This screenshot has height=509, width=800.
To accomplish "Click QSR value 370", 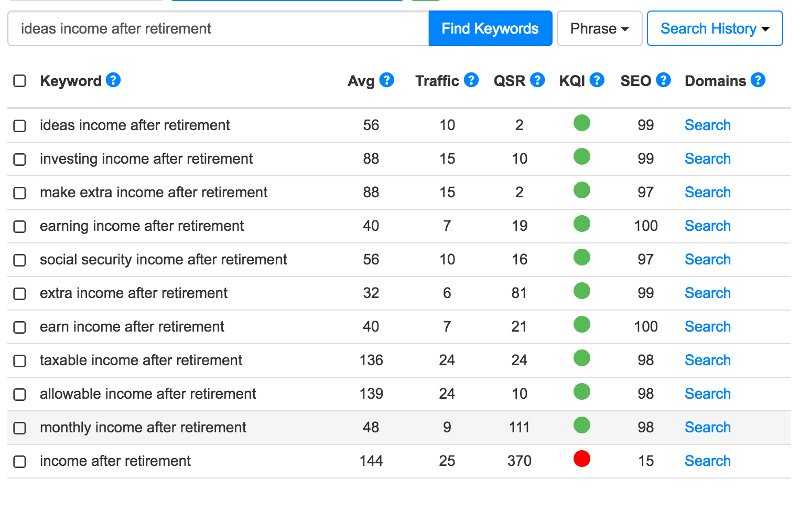I will pos(519,461).
